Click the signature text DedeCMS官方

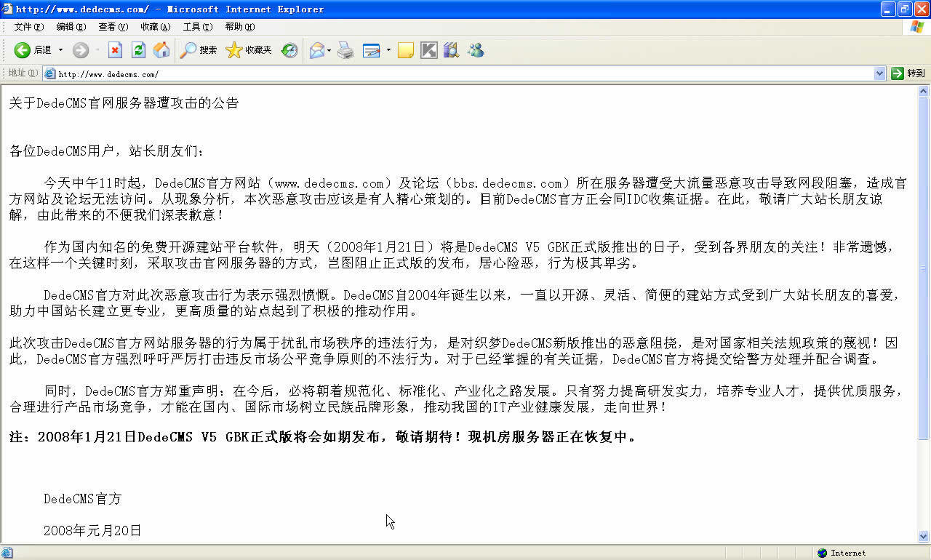click(82, 499)
